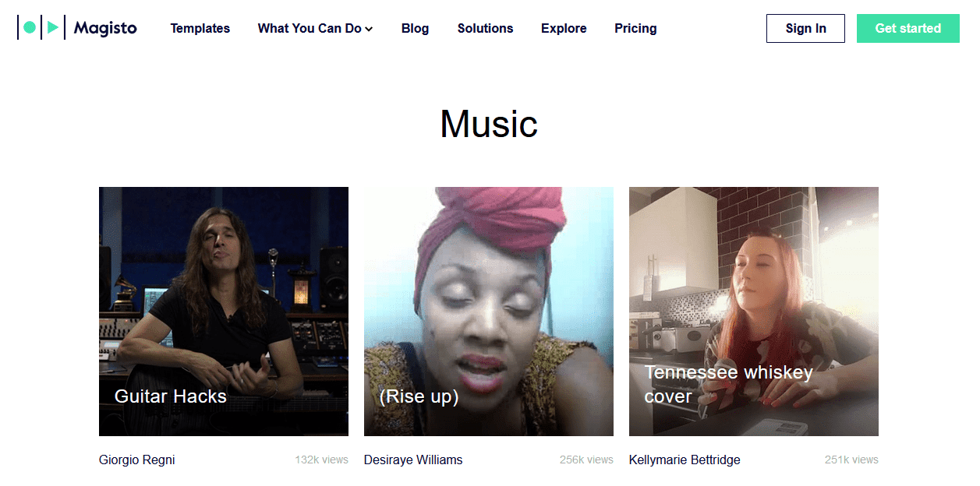
Task: Play the (Rise up) video thumbnail
Action: point(489,312)
